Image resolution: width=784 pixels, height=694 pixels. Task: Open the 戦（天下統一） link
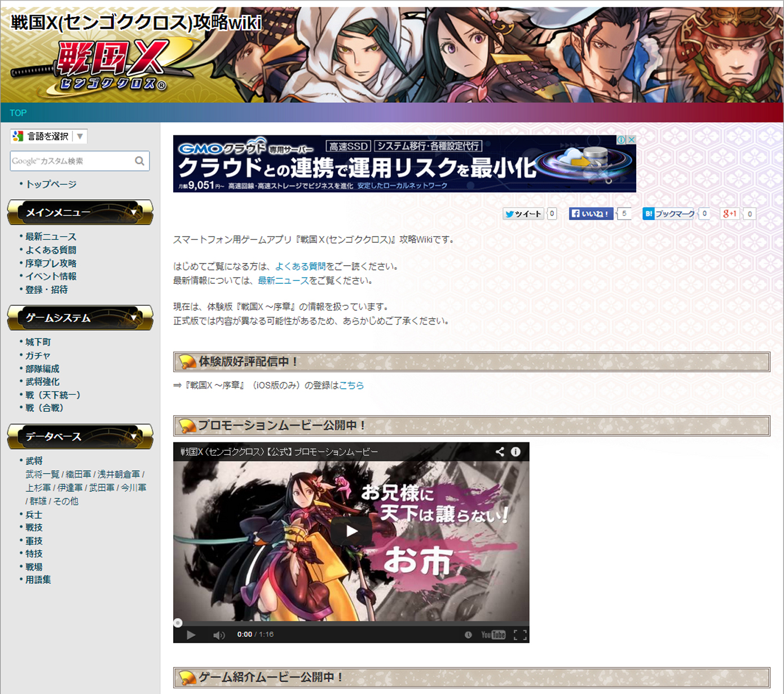53,395
